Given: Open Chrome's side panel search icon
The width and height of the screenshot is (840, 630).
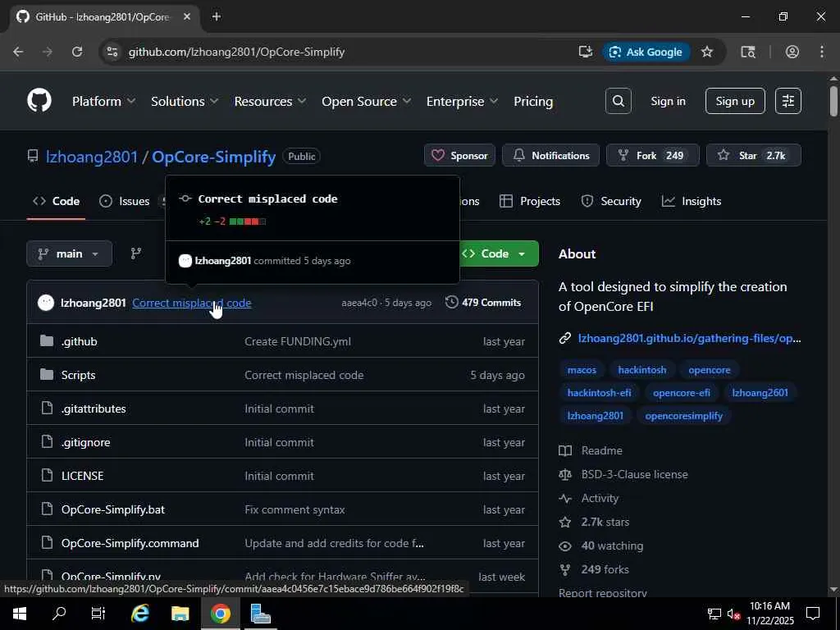Looking at the screenshot, I should pyautogui.click(x=748, y=52).
